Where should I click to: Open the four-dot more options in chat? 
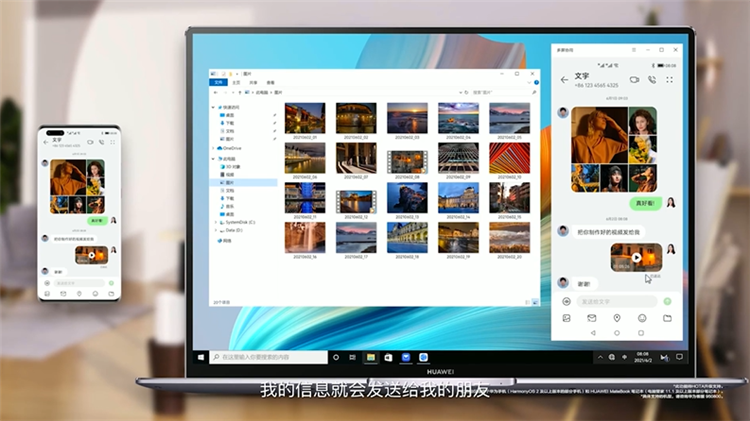coord(670,79)
